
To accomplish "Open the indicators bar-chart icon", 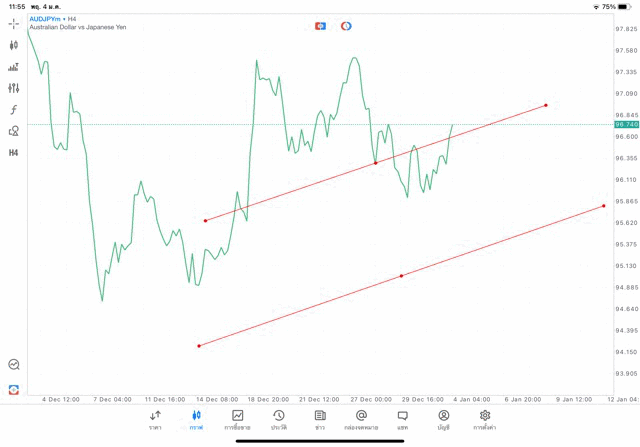I will pyautogui.click(x=14, y=67).
